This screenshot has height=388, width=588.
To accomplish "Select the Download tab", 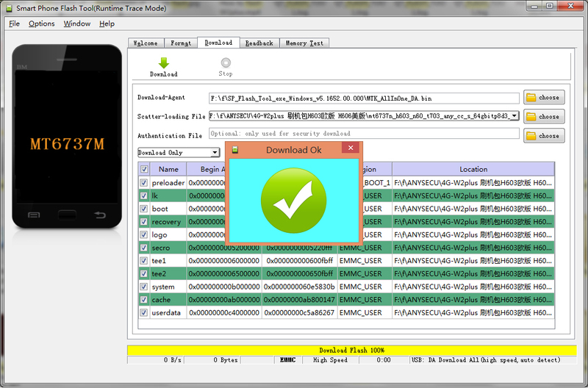I will 218,43.
